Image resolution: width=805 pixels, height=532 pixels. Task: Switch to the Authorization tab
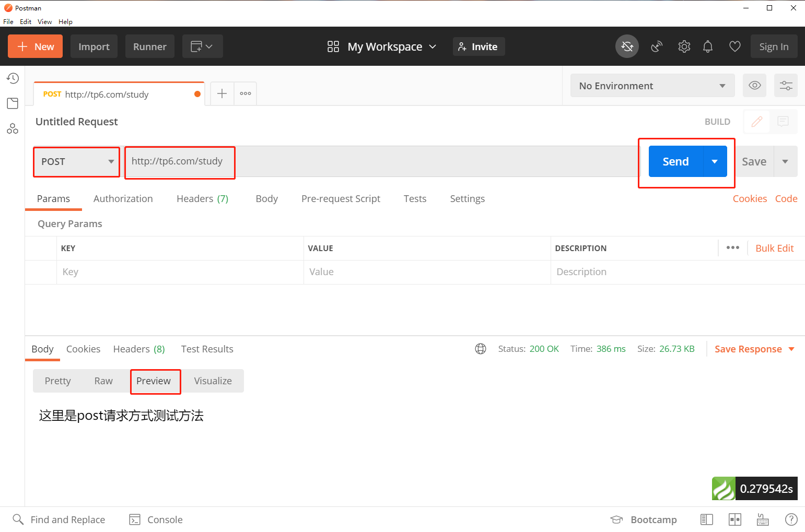point(123,198)
